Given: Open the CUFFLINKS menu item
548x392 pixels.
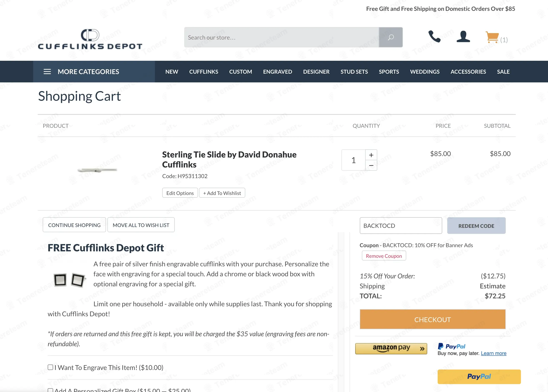Looking at the screenshot, I should [204, 72].
